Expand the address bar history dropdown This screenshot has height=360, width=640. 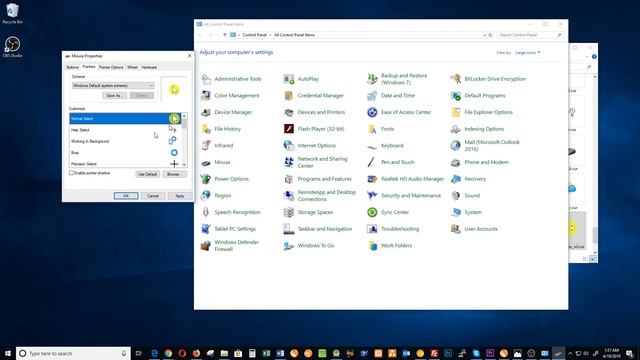pyautogui.click(x=484, y=35)
